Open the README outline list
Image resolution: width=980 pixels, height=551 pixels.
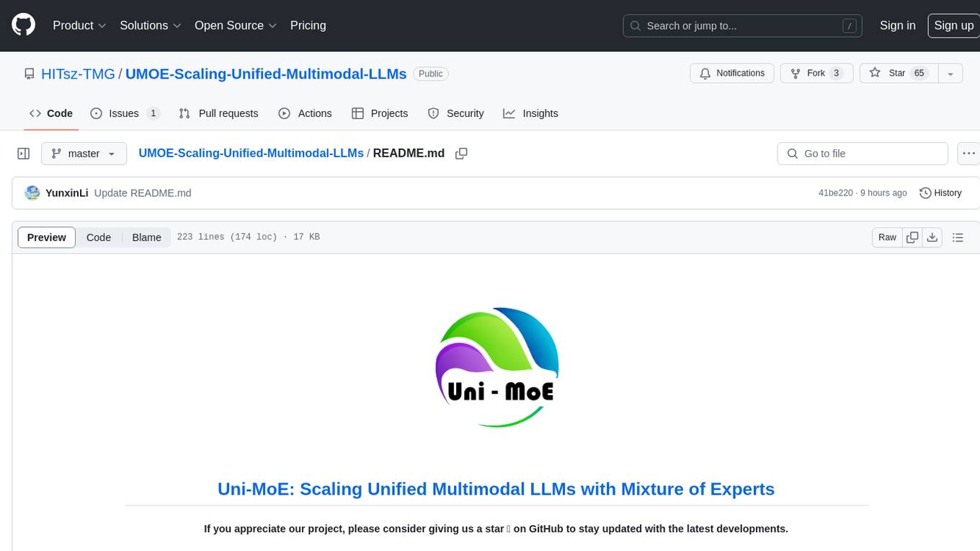958,237
